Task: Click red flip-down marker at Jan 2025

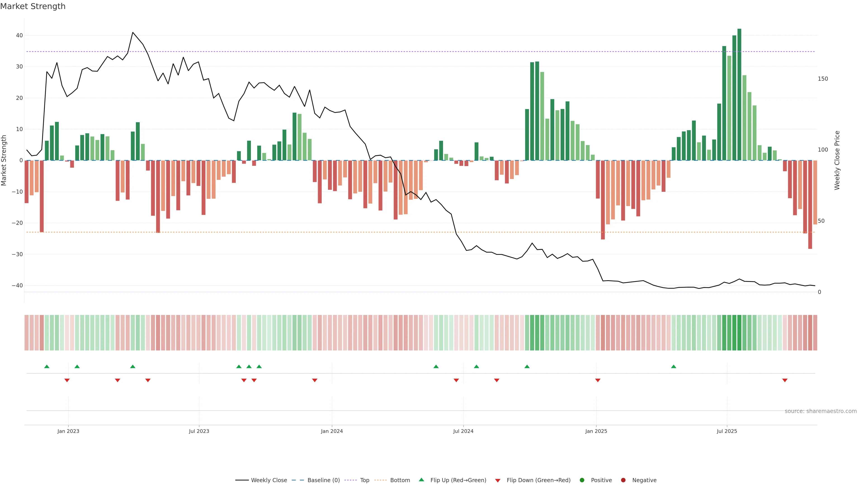Action: click(x=598, y=380)
